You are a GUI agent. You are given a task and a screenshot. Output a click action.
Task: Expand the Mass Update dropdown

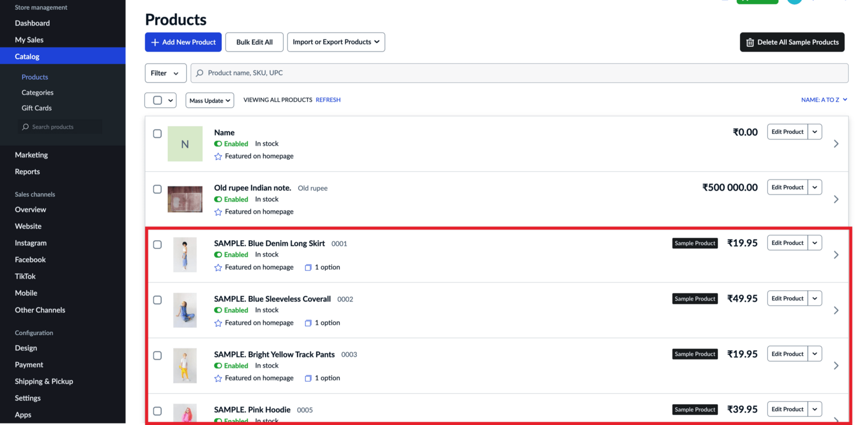(209, 101)
